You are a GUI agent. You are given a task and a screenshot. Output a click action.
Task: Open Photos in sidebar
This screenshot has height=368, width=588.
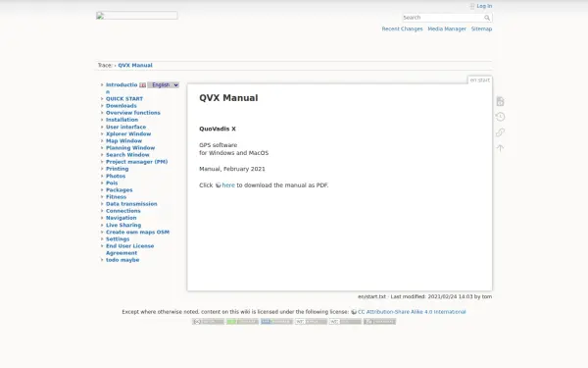pos(116,176)
